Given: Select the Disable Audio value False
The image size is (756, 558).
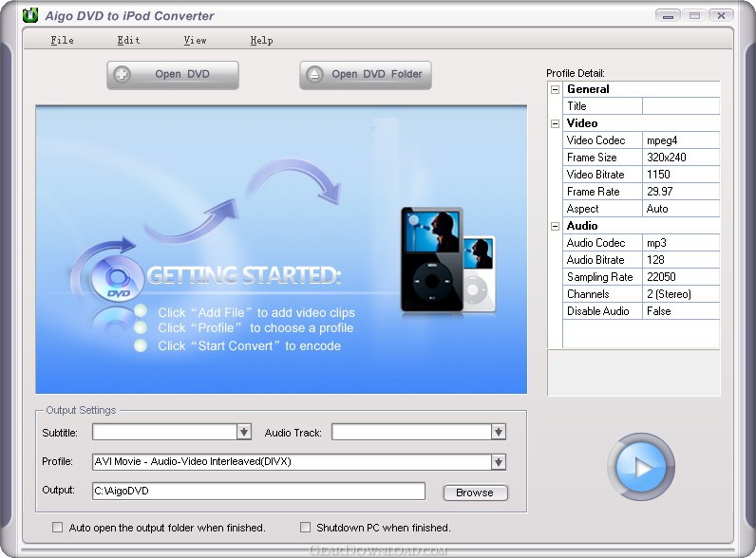Looking at the screenshot, I should (x=681, y=311).
